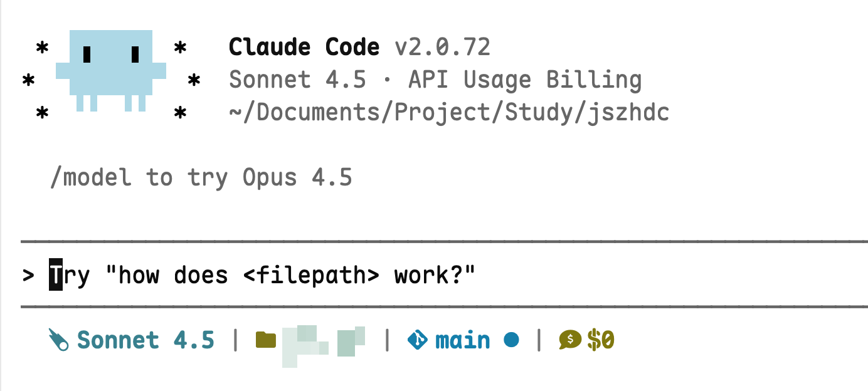This screenshot has height=391, width=868.
Task: Click the dollar speech bubble cost icon
Action: (x=570, y=340)
